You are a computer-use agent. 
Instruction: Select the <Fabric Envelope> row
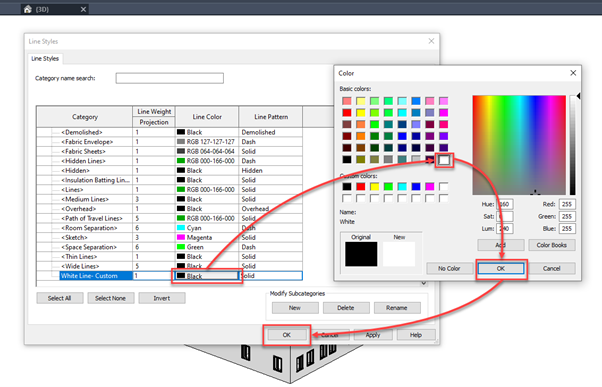tap(170, 142)
